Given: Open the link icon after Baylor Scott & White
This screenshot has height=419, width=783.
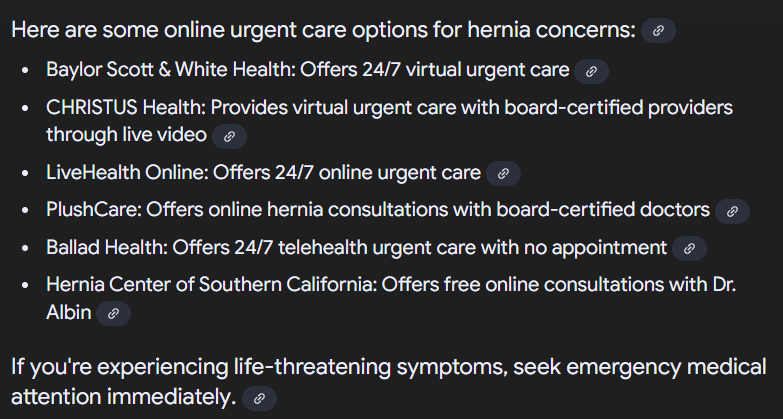Looking at the screenshot, I should coord(591,71).
